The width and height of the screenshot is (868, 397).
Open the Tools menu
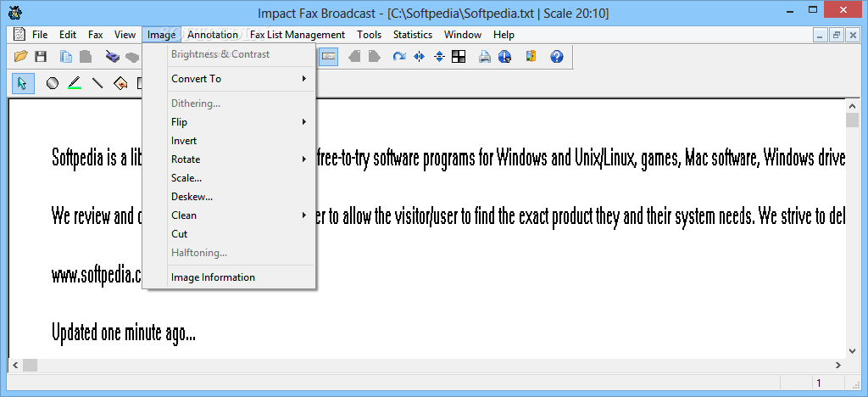[x=370, y=34]
